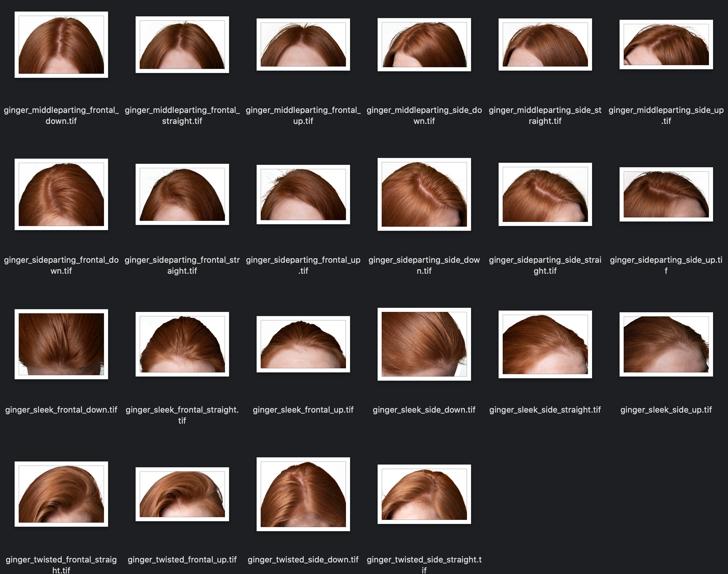728x574 pixels.
Task: Select the ginger_sideparting_side_down.tif thumbnail
Action: click(424, 194)
